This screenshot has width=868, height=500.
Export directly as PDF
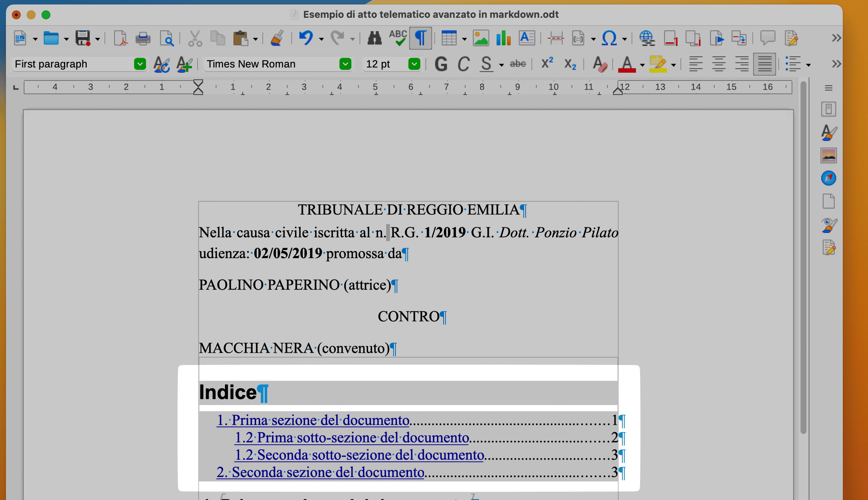pos(120,38)
